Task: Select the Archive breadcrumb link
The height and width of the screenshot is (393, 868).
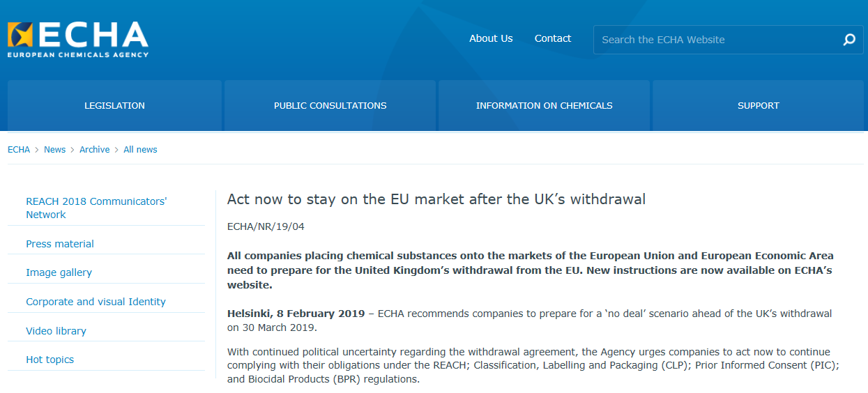Action: click(94, 150)
